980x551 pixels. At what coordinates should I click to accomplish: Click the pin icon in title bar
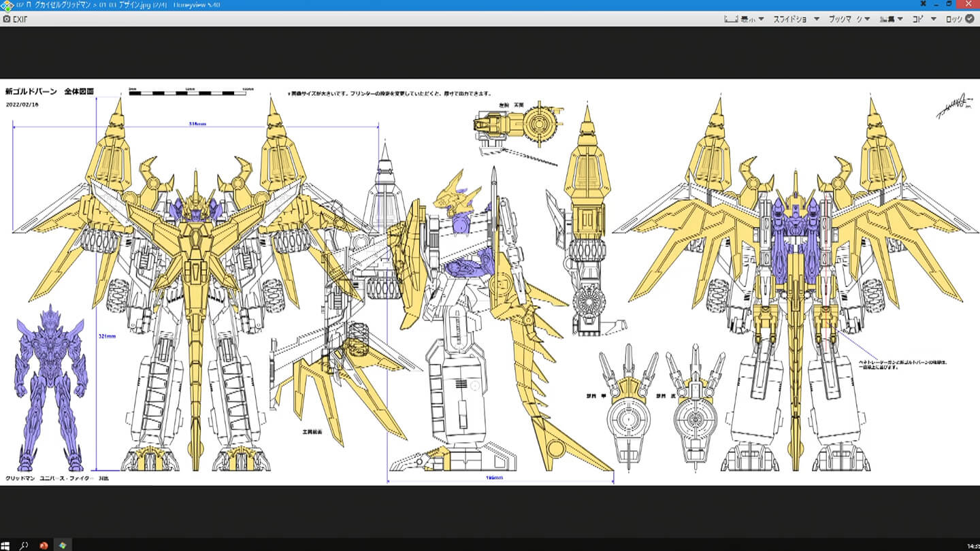tap(922, 4)
